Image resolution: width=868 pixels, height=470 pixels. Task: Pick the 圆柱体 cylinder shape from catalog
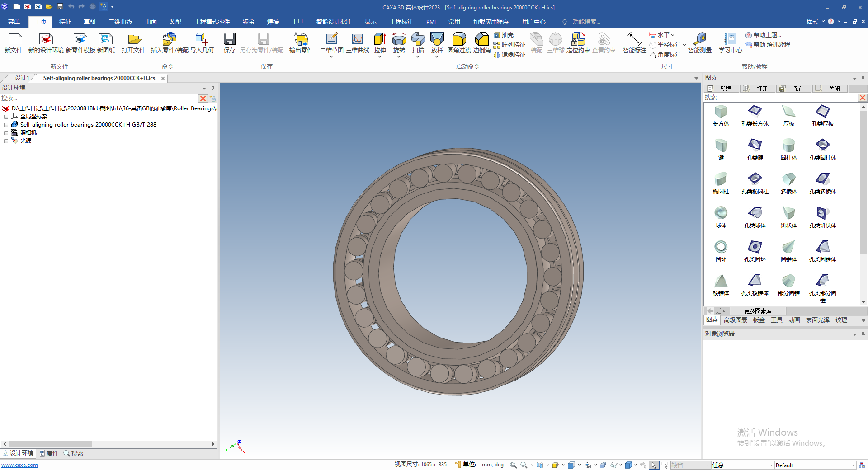(x=789, y=150)
